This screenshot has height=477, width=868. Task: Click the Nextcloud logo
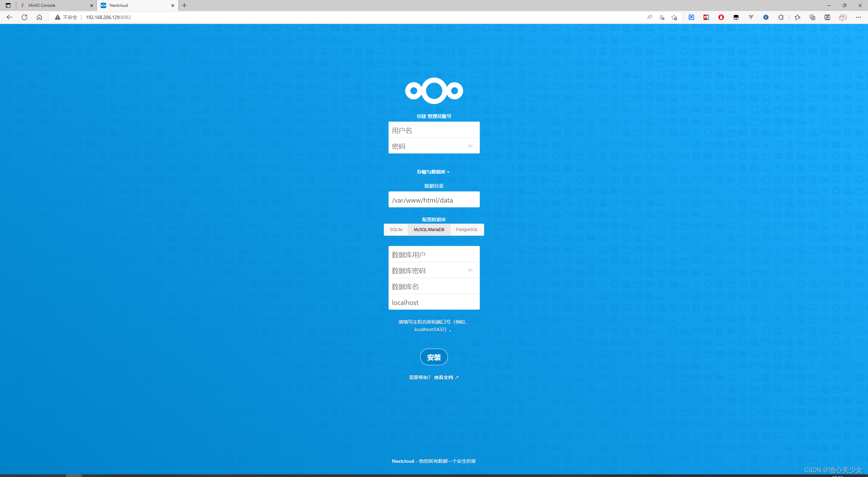pyautogui.click(x=434, y=90)
